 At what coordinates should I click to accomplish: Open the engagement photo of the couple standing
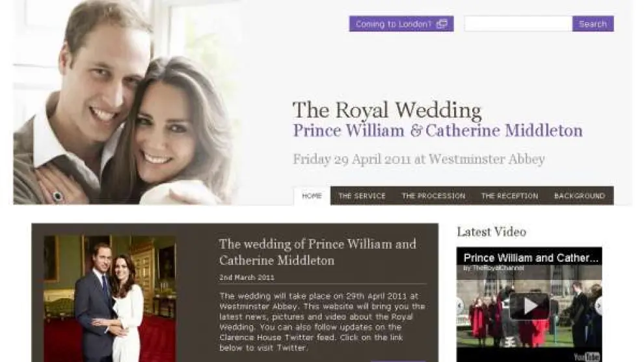click(110, 298)
